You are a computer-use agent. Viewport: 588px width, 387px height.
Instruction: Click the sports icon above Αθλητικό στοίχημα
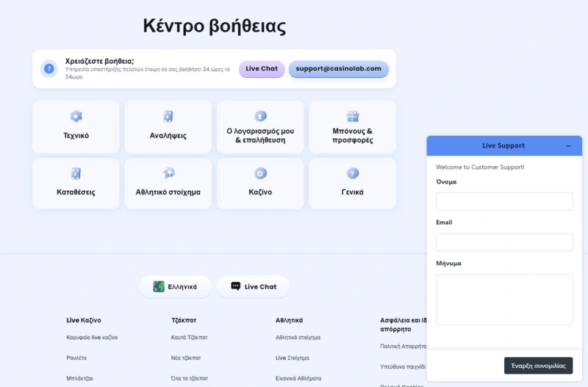click(x=168, y=173)
